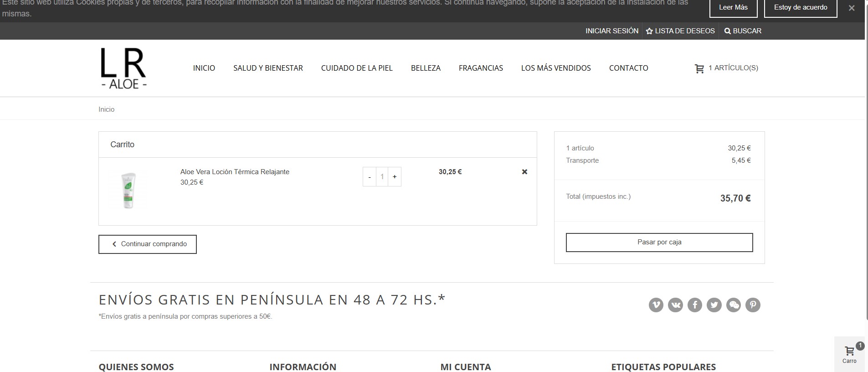Dismiss the cookie notice banner
The height and width of the screenshot is (372, 868).
point(851,8)
